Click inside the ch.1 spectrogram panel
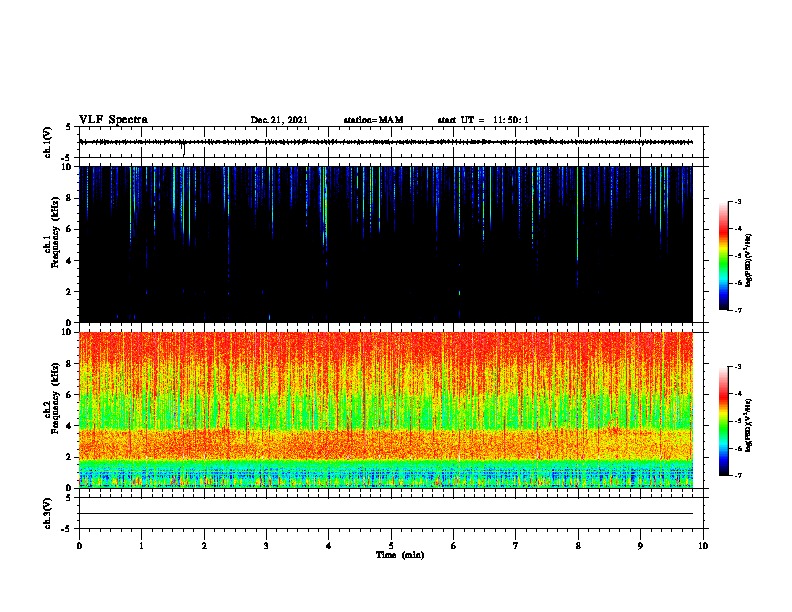The width and height of the screenshot is (792, 612). 386,244
